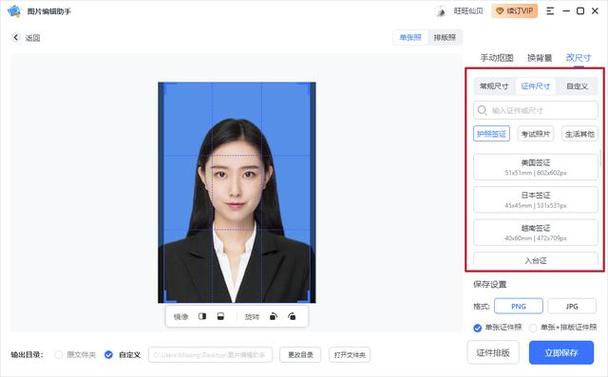This screenshot has width=608, height=377.
Task: Click the 打开文件夹 open folder button
Action: (x=349, y=355)
